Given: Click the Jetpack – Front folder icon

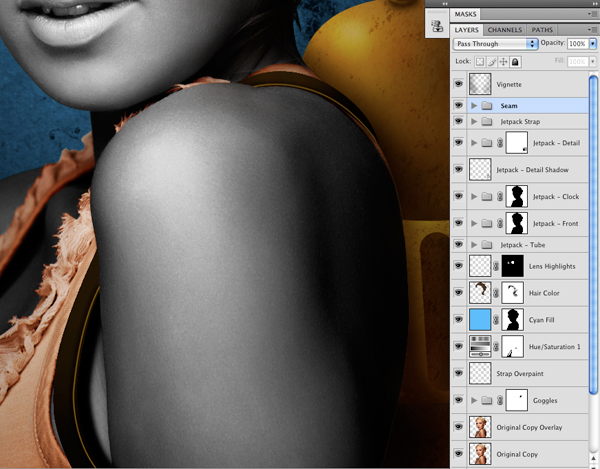Looking at the screenshot, I should point(486,223).
